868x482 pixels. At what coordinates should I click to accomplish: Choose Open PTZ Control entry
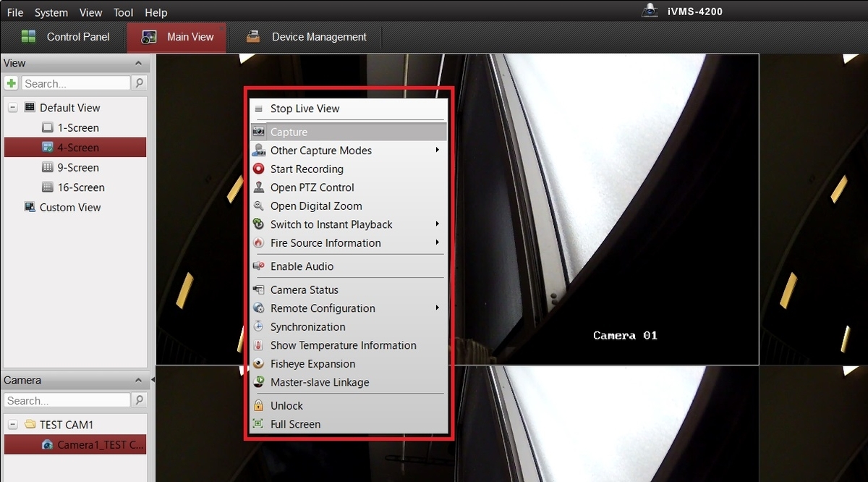click(x=348, y=187)
